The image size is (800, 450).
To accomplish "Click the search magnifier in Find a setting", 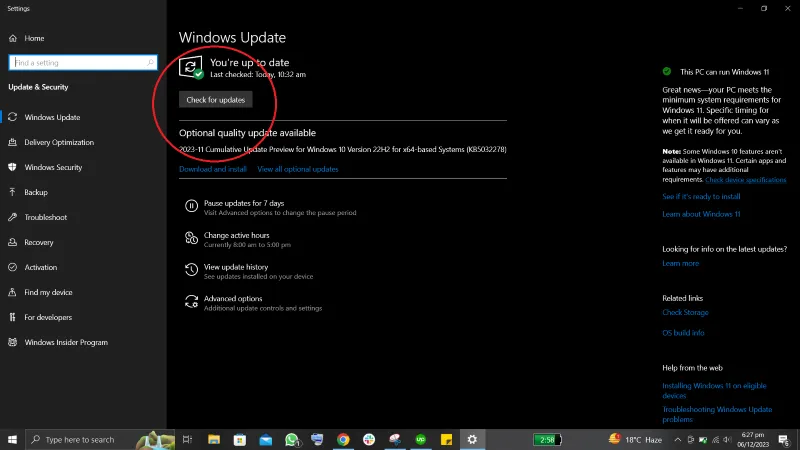I will point(150,63).
